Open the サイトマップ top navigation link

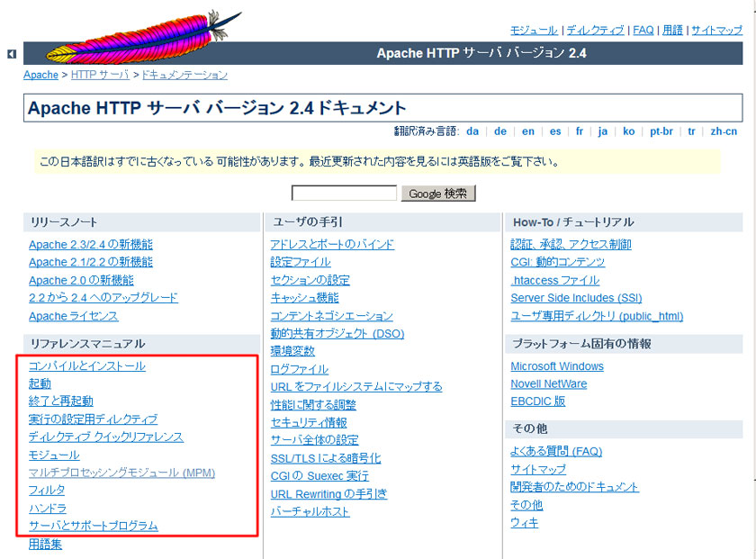[x=717, y=31]
